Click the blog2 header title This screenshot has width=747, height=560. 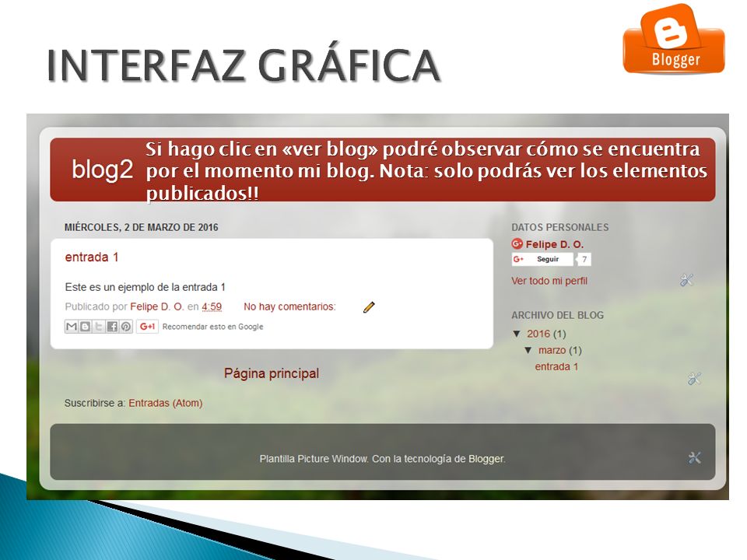pos(103,169)
